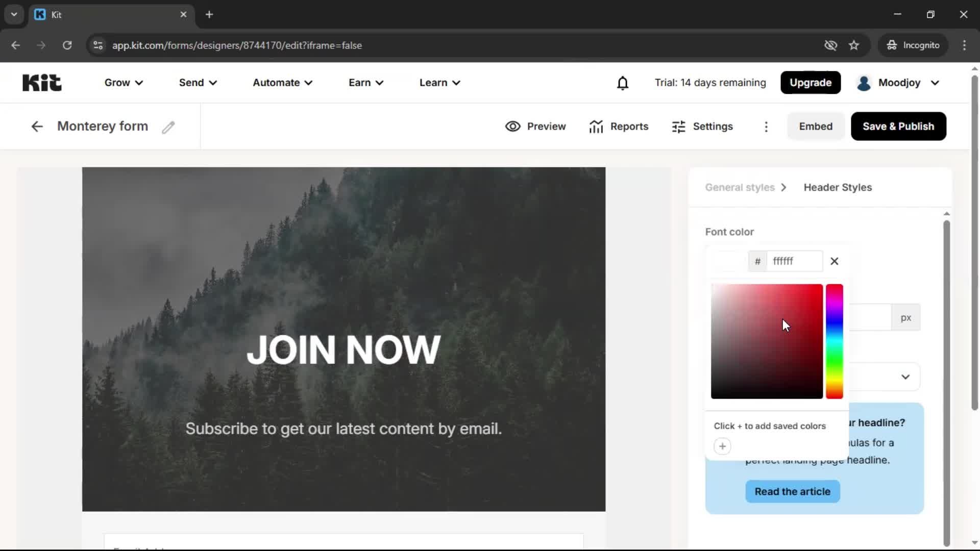Edit the form name with the pencil icon
This screenshot has height=551, width=980.
(x=168, y=127)
